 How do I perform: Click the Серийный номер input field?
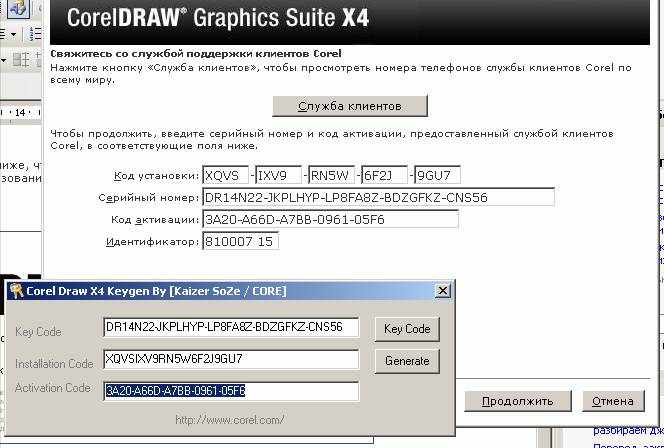click(x=377, y=197)
